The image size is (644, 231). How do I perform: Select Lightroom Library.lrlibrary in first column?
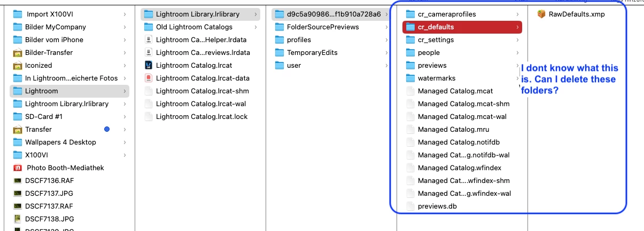69,103
